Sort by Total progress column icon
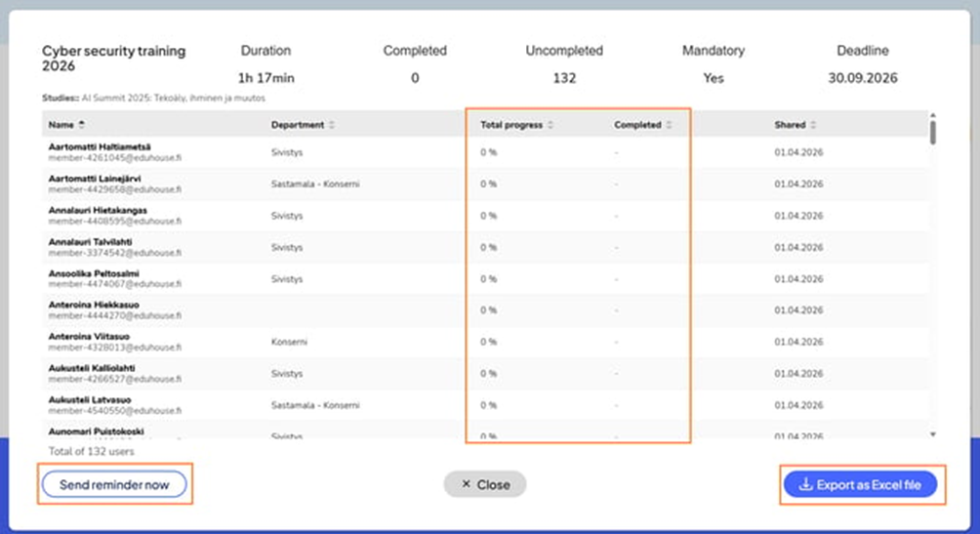The image size is (980, 534). coord(551,125)
